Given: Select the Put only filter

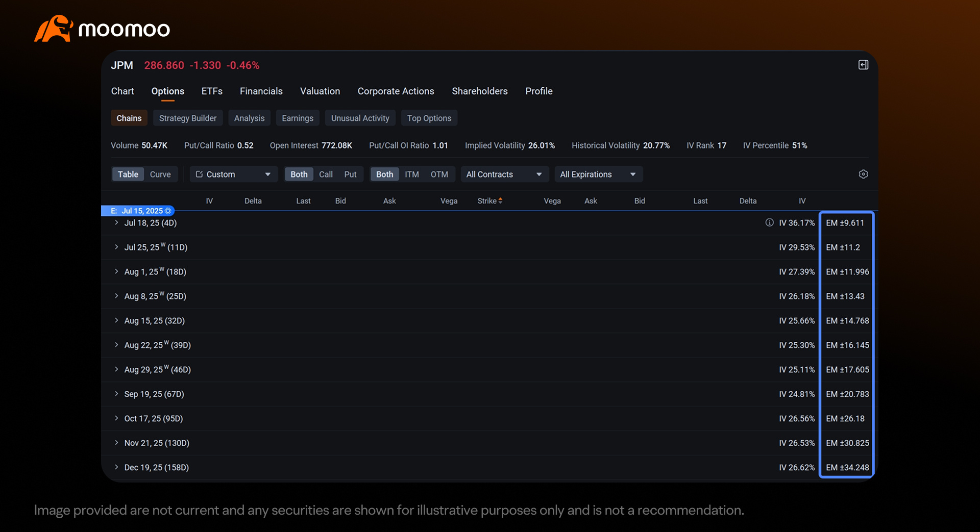Looking at the screenshot, I should click(x=350, y=174).
